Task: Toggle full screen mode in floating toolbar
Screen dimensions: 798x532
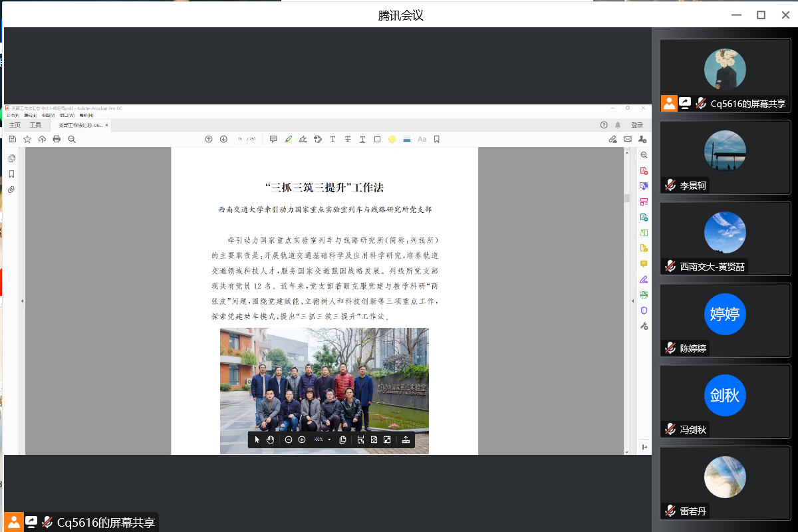Action: click(387, 440)
